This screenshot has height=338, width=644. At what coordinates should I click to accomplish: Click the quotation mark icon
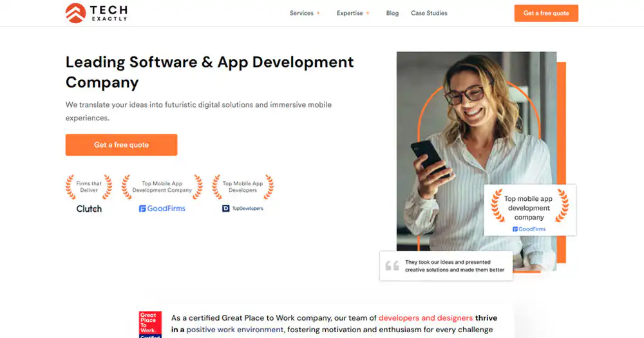tap(392, 266)
